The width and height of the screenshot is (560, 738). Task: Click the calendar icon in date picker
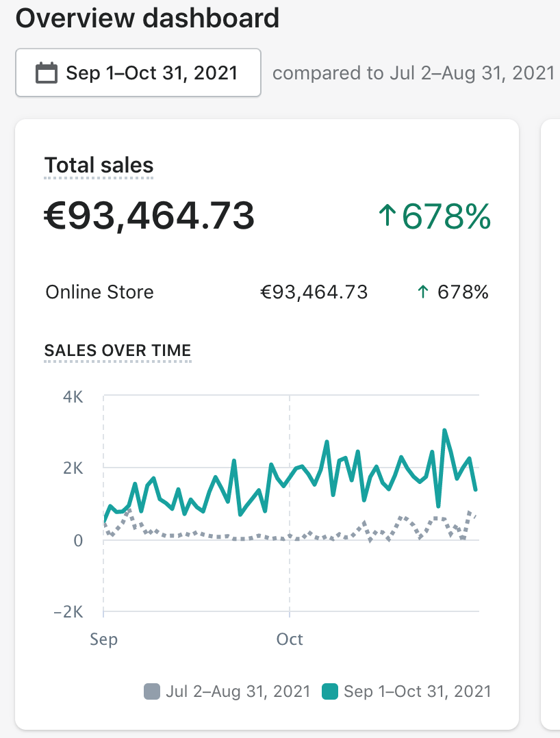[x=46, y=73]
